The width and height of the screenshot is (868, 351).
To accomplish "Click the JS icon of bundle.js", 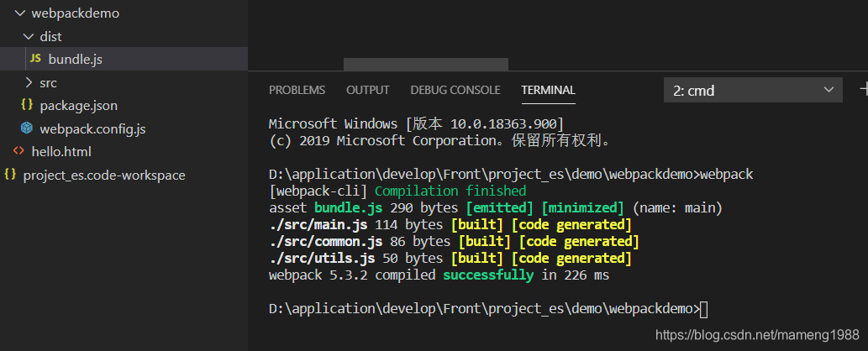I will pos(35,59).
